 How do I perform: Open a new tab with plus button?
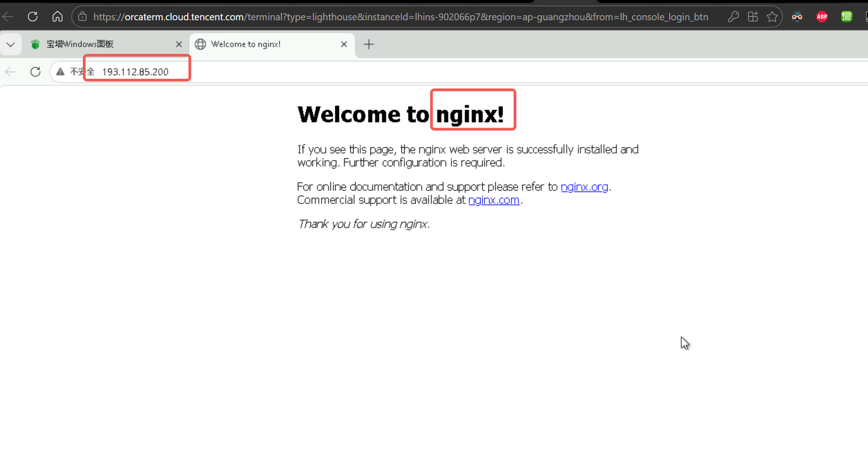click(369, 44)
